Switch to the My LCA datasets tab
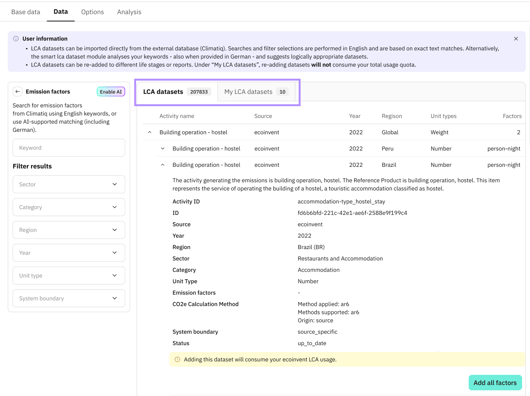 256,92
